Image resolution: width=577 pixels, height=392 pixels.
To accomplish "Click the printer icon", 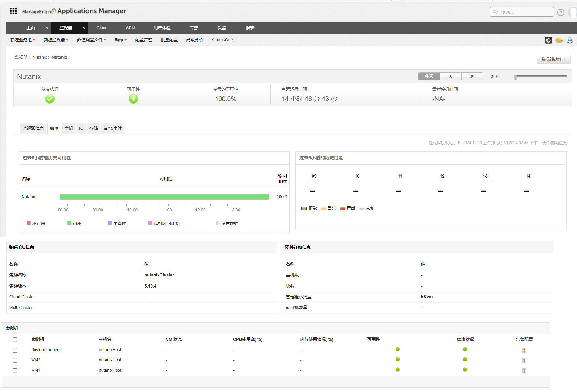I will pyautogui.click(x=570, y=40).
